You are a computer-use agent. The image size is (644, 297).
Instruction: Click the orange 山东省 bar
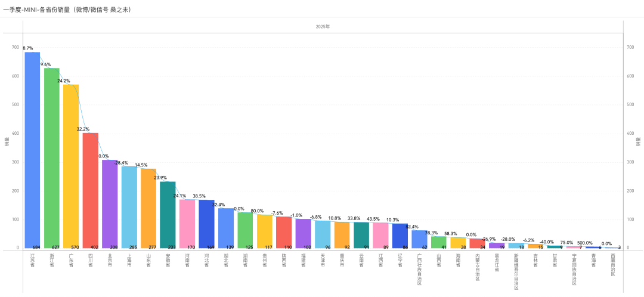pyautogui.click(x=148, y=208)
